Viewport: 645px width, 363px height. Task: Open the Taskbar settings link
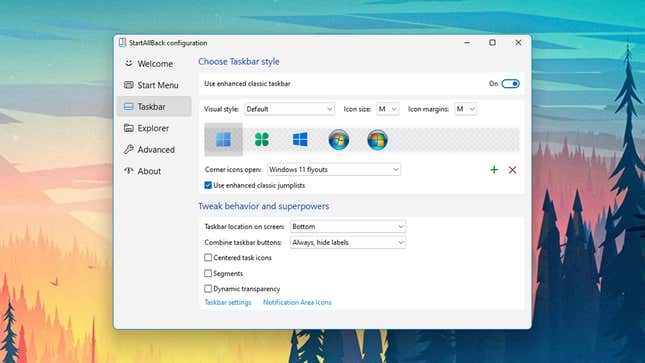[x=228, y=302]
